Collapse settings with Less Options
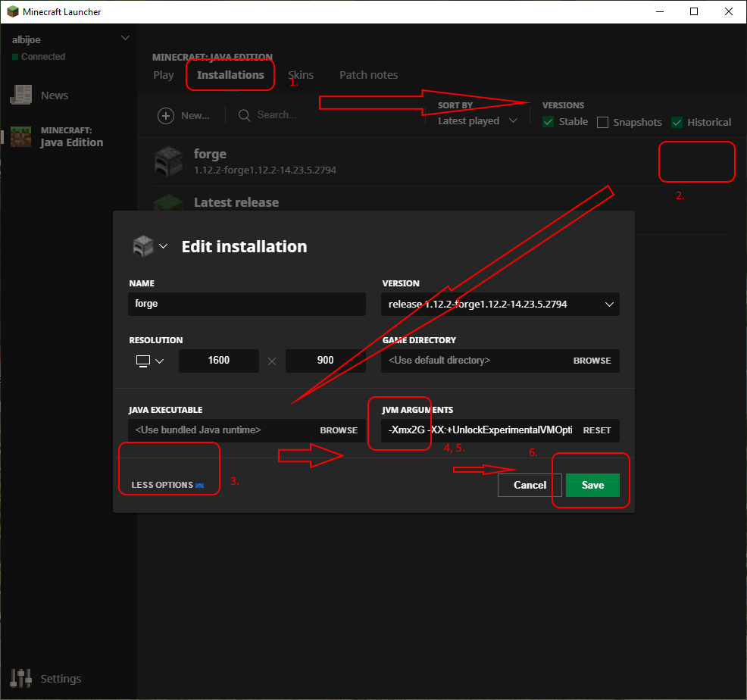The height and width of the screenshot is (700, 747). pyautogui.click(x=167, y=485)
